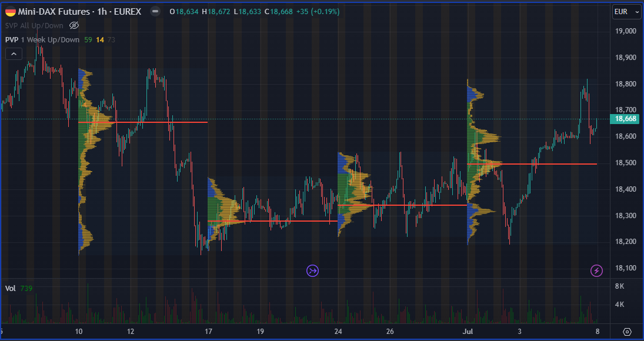The width and height of the screenshot is (644, 341).
Task: Click date label 19 on time axis
Action: [x=261, y=331]
